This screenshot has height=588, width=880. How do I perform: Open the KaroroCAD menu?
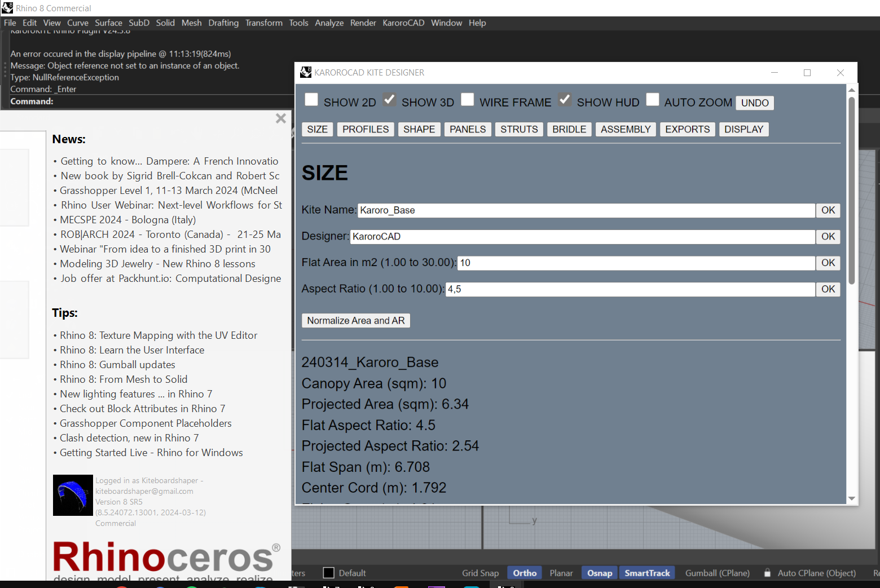(404, 23)
